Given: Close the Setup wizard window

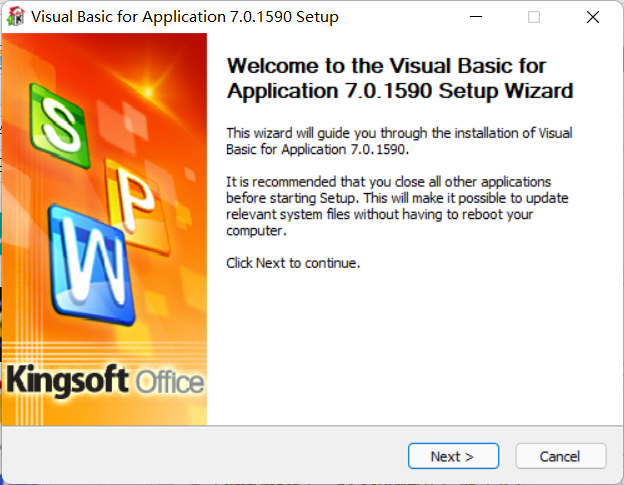Looking at the screenshot, I should click(592, 17).
